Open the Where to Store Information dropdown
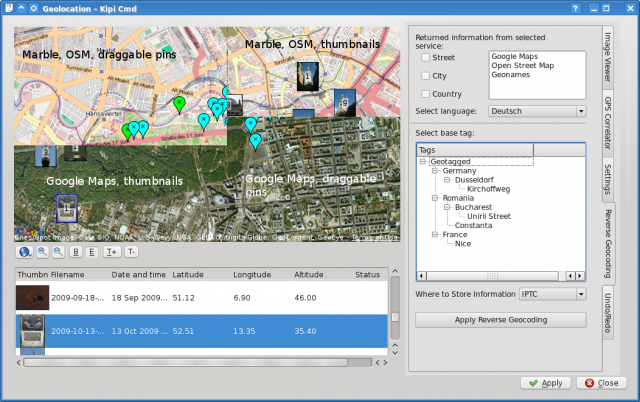The width and height of the screenshot is (640, 402). click(x=552, y=294)
